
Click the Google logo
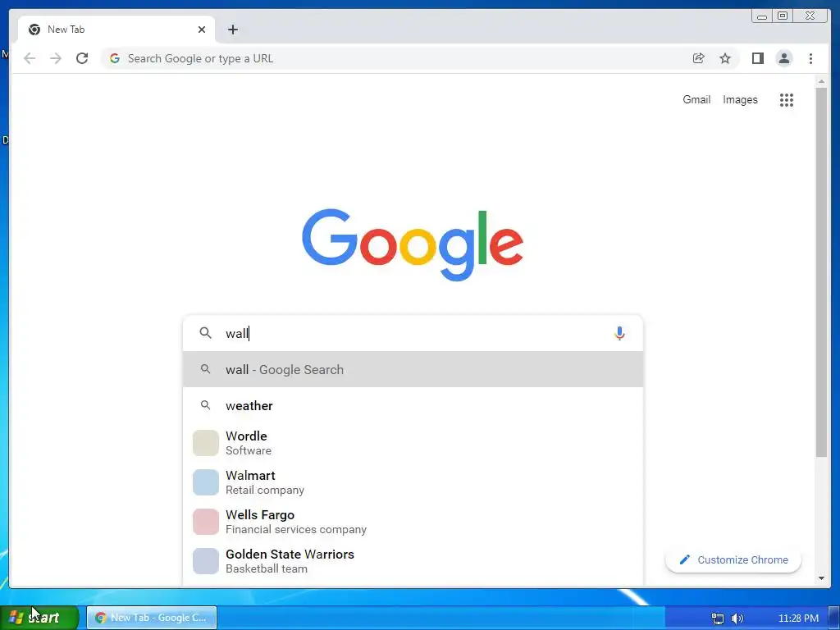coord(413,244)
